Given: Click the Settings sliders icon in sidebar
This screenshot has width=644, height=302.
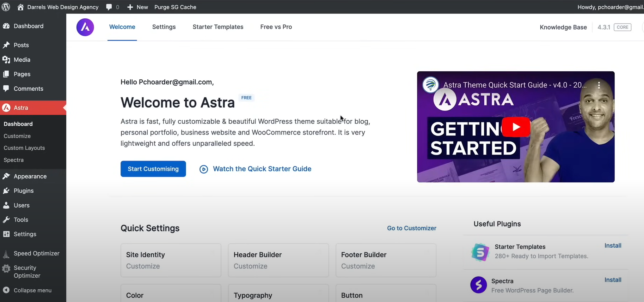Looking at the screenshot, I should [6, 234].
